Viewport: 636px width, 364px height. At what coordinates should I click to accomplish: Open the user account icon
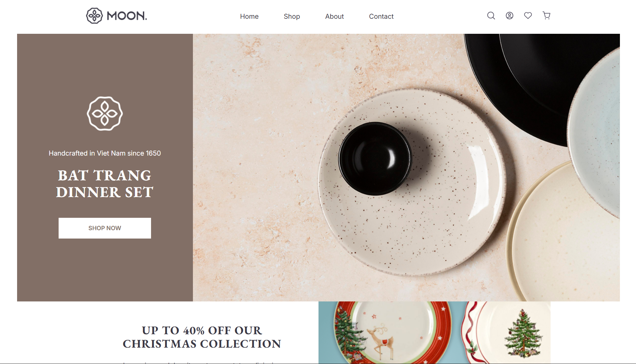tap(509, 16)
